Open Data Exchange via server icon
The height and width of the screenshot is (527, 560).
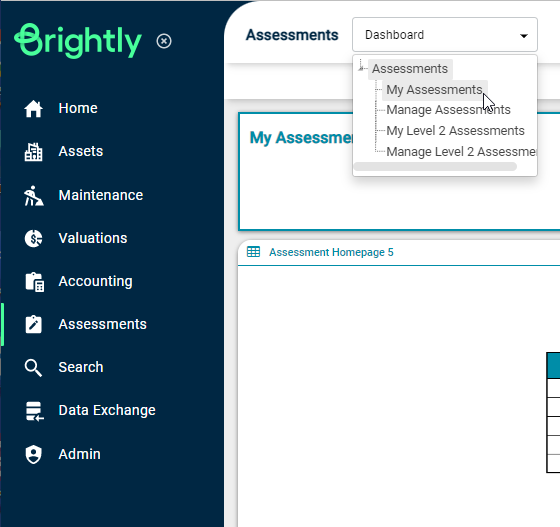[35, 411]
